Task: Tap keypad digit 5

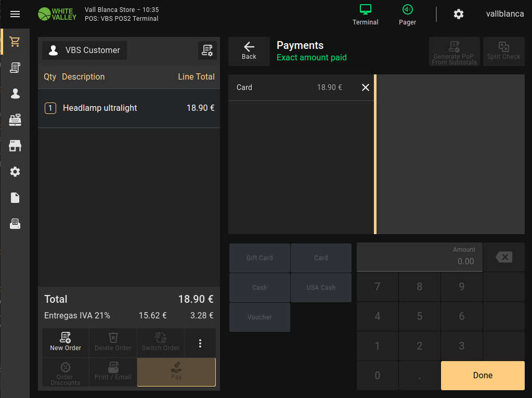Action: point(419,316)
